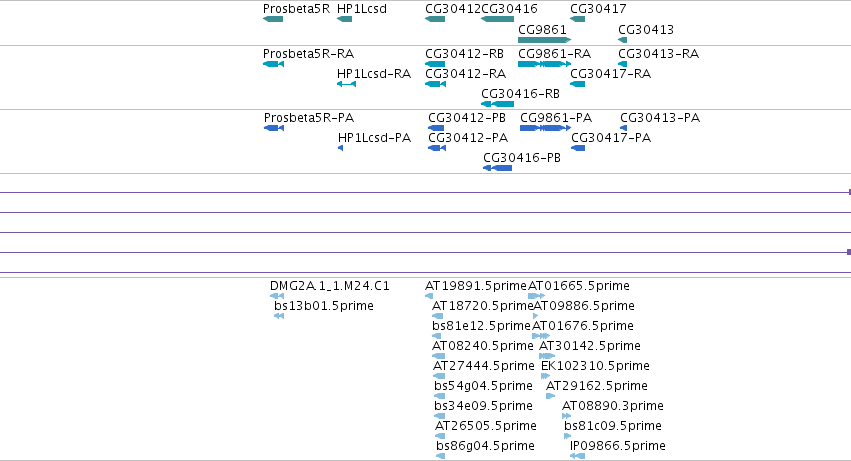Screen dimensions: 851x461
Task: Open protein label CG30417-PA
Action: click(x=611, y=138)
